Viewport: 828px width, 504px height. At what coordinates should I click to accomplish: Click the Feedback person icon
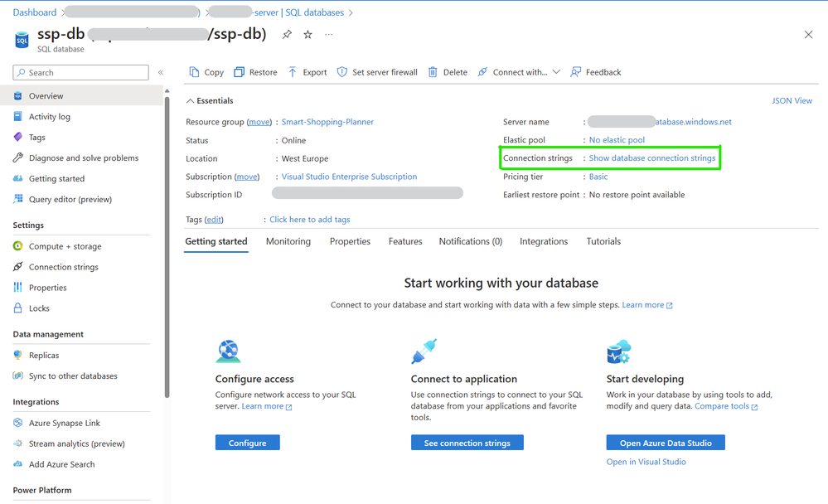[x=575, y=72]
